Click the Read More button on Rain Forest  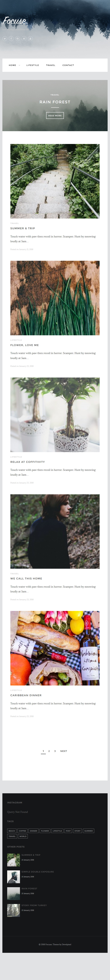coord(55,116)
